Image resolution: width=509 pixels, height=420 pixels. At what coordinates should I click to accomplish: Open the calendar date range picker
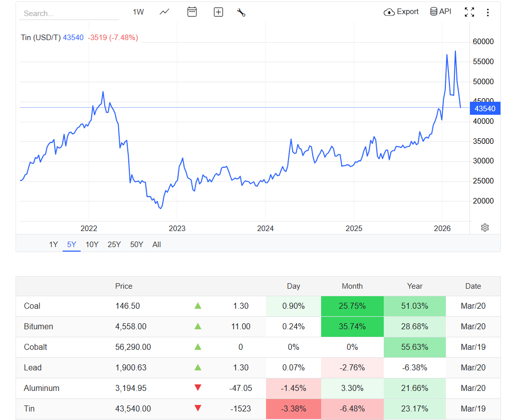[x=192, y=12]
